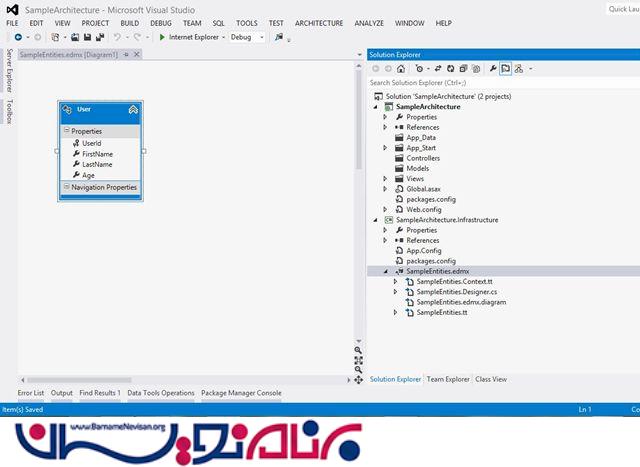Click the pan move icon below zoom controls
The height and width of the screenshot is (467, 640).
point(358,380)
